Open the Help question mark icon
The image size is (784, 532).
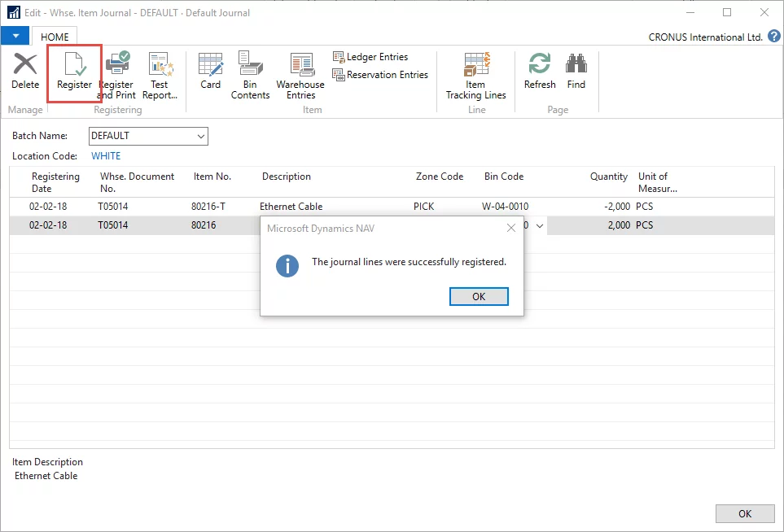773,37
